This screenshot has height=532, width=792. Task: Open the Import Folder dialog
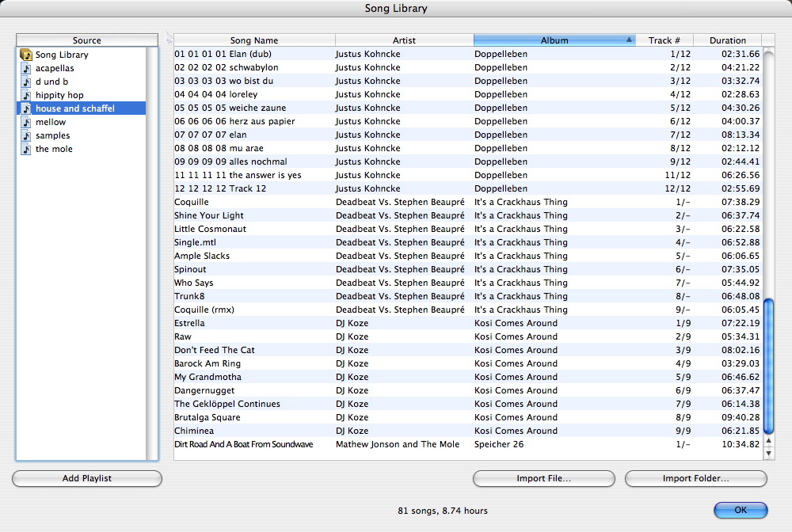[x=695, y=478]
